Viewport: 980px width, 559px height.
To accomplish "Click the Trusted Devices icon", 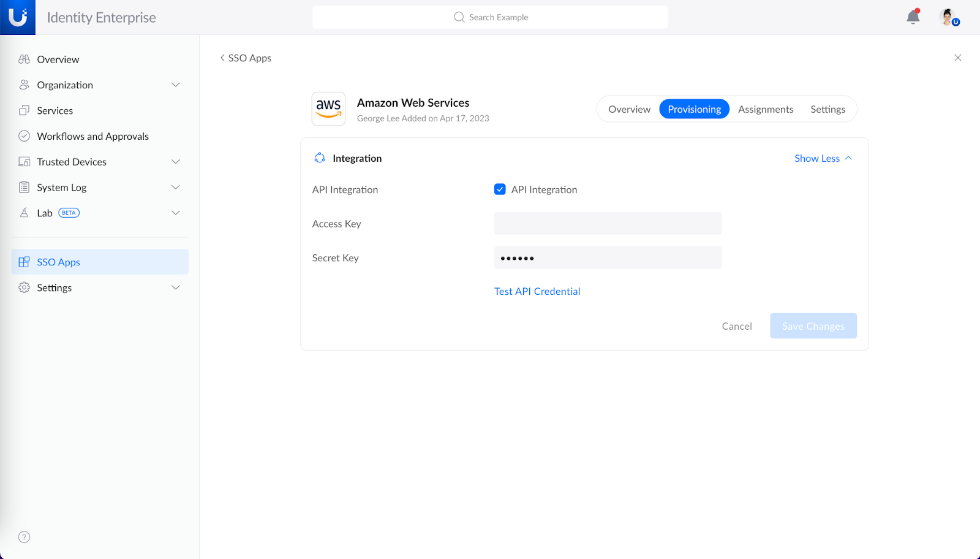I will [x=24, y=162].
